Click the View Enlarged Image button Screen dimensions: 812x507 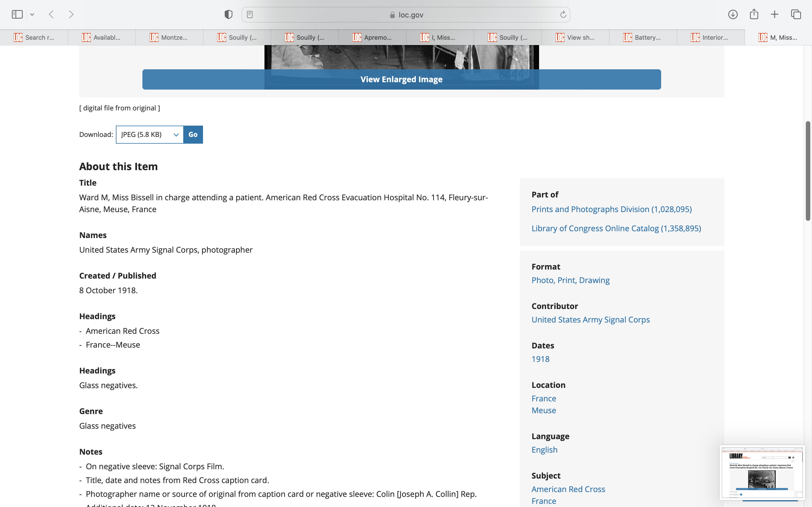401,79
